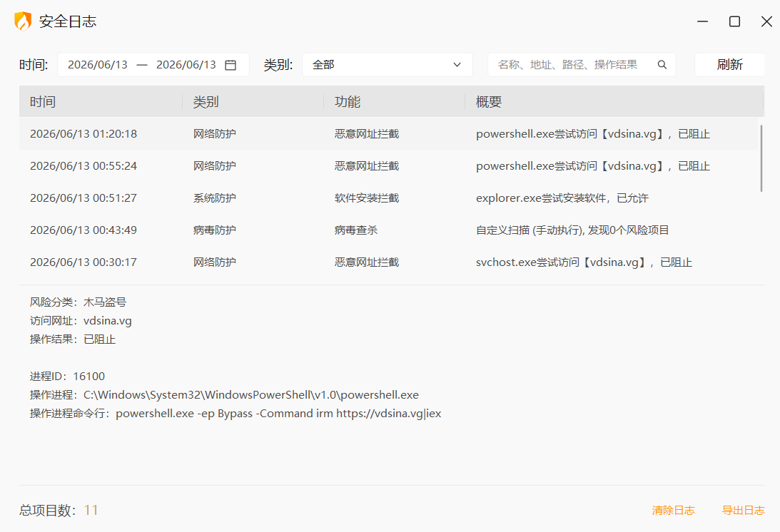Maximize the 安全日志 window
The image size is (780, 532).
[x=734, y=21]
